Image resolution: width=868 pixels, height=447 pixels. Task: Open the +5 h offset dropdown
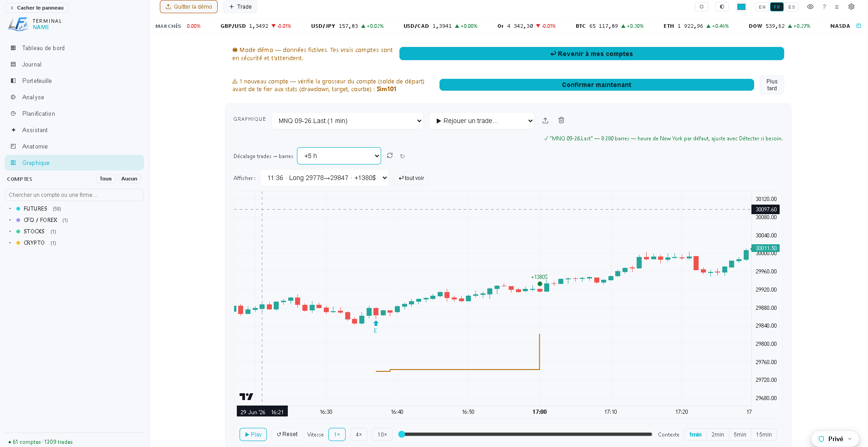[339, 156]
